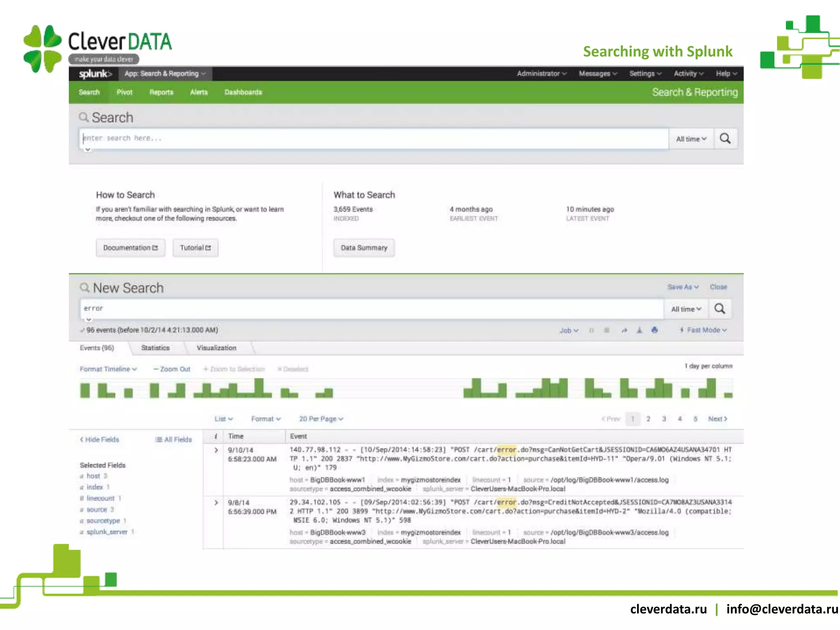Click Hide Fields
The image size is (840, 630).
point(99,440)
